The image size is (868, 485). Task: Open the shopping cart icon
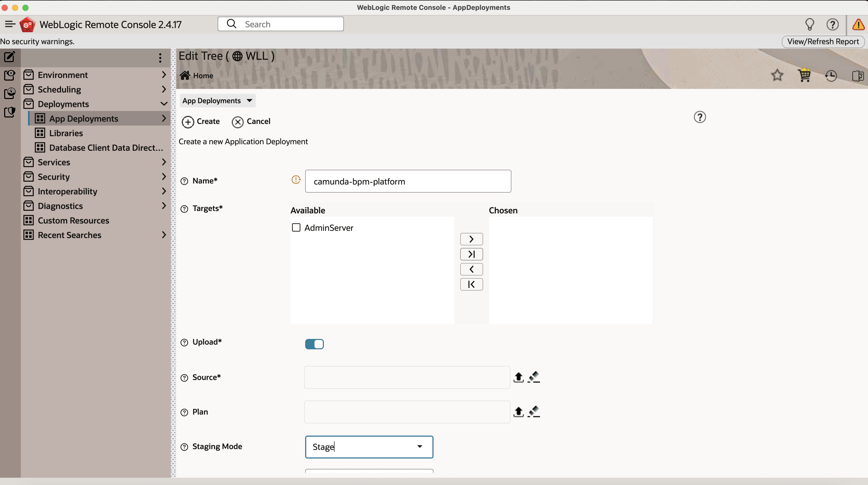point(804,75)
